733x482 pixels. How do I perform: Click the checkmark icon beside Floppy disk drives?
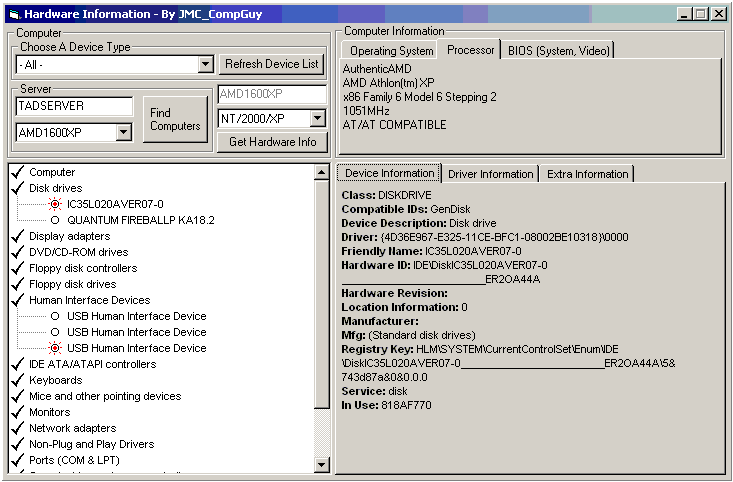coord(17,284)
